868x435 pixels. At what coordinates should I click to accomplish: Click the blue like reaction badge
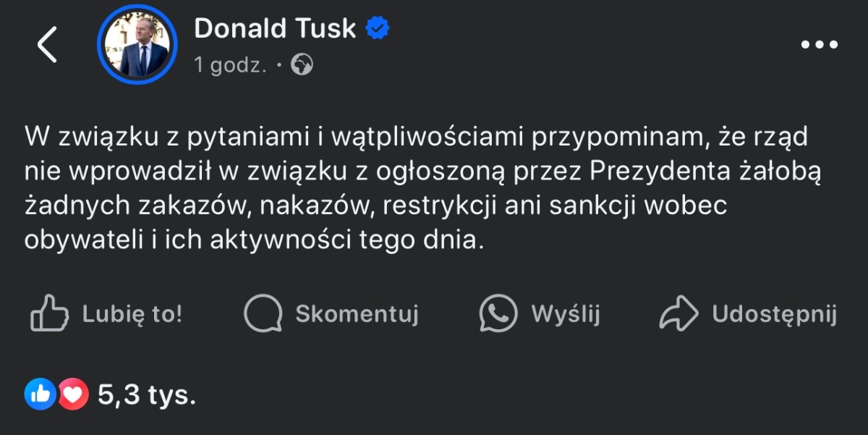coord(40,395)
